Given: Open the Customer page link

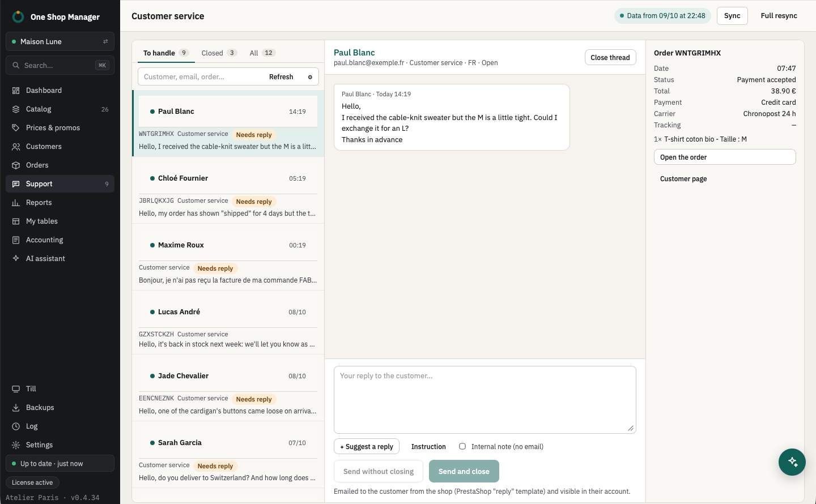Looking at the screenshot, I should point(683,179).
